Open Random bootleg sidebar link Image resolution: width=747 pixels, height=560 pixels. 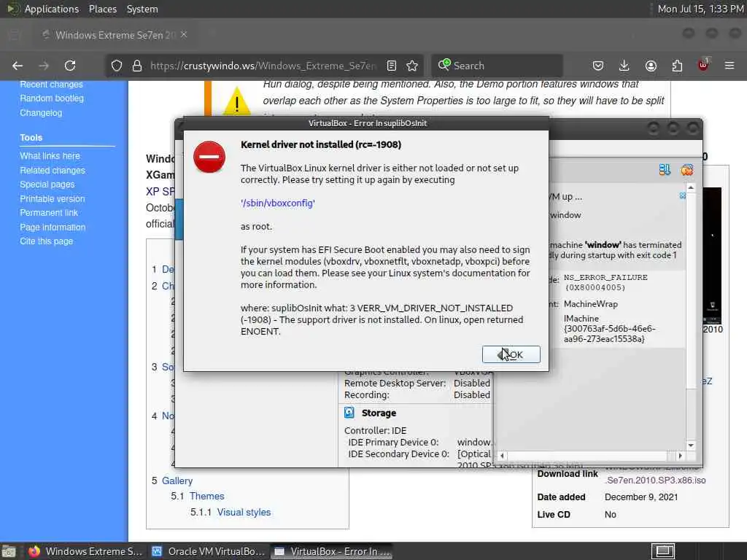pos(52,98)
